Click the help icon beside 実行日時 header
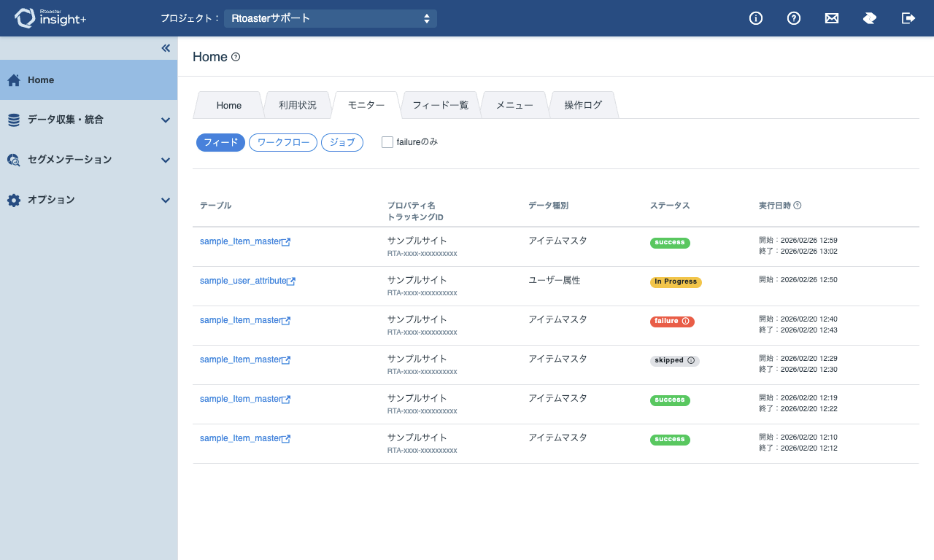Screen dimensions: 934x560 point(798,206)
